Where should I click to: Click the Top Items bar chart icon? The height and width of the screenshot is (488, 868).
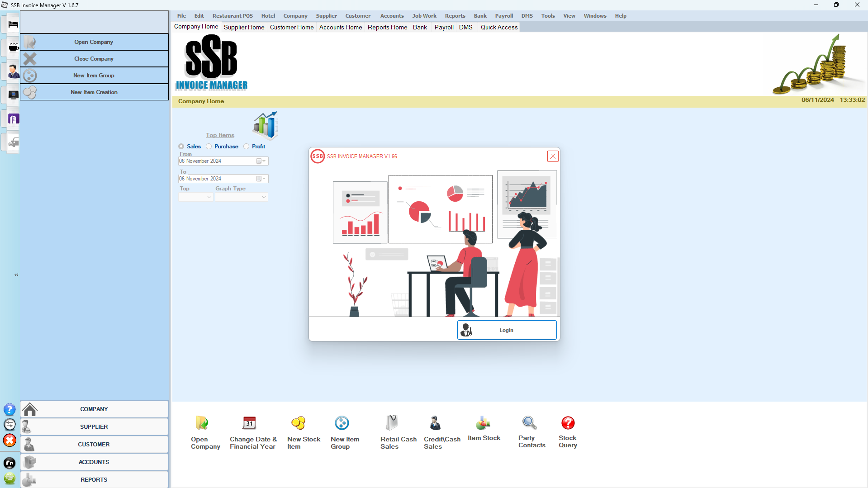266,125
